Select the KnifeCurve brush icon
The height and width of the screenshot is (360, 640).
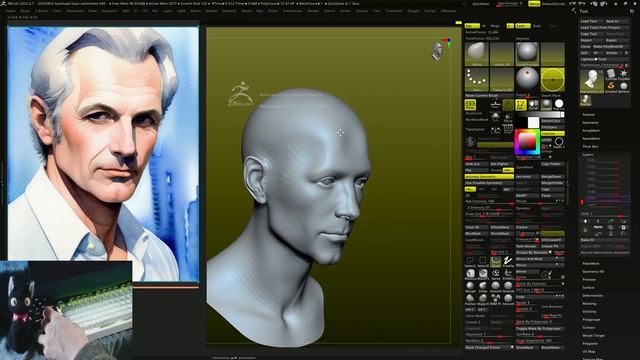tap(508, 274)
